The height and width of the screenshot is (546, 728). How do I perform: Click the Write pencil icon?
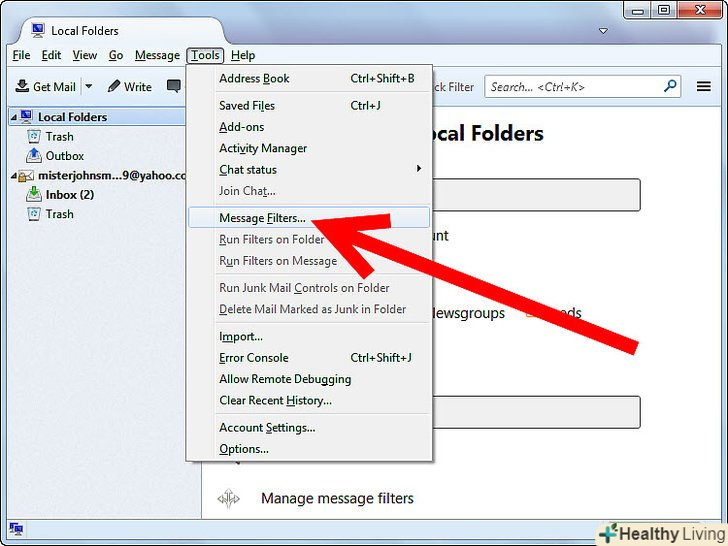pos(113,86)
